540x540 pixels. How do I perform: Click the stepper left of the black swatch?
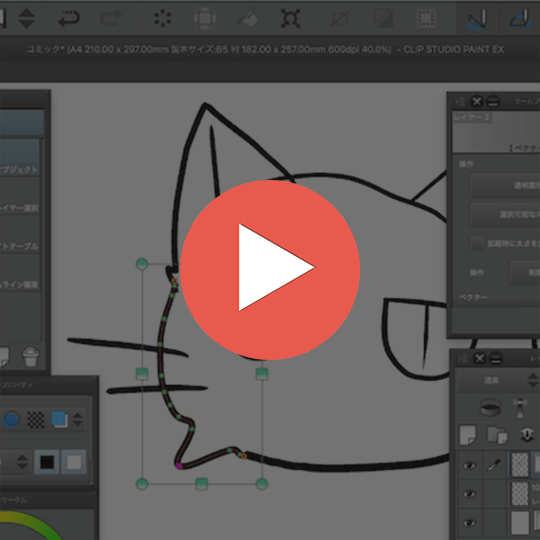point(23,462)
